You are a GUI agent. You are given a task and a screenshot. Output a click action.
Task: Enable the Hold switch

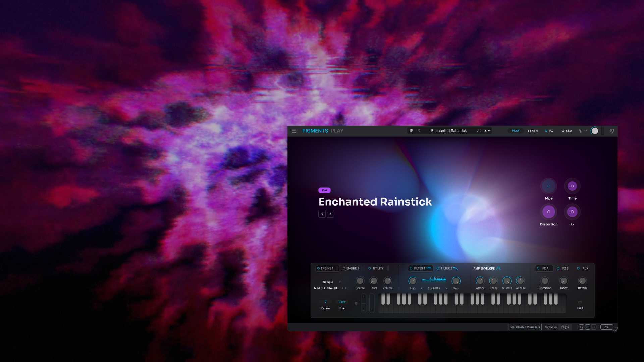pos(580,302)
